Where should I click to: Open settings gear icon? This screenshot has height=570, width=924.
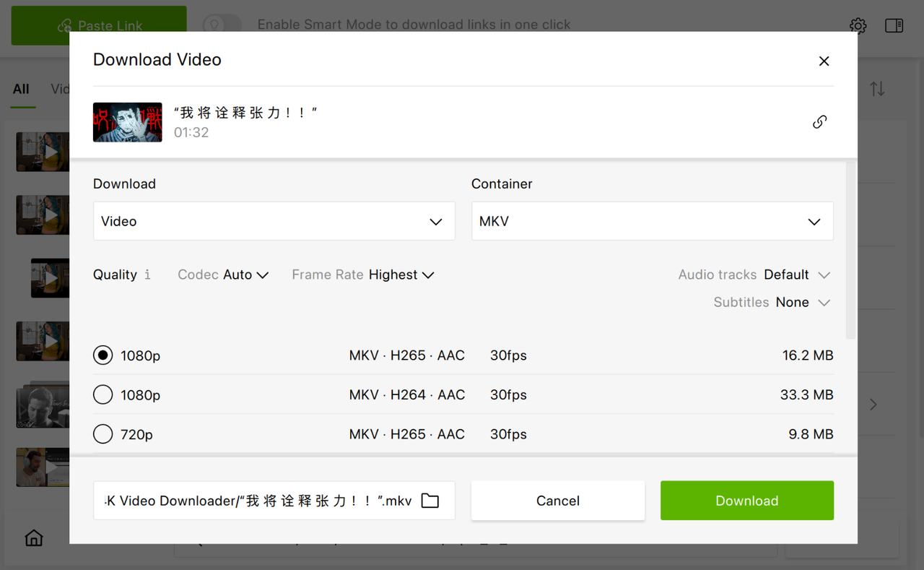click(x=858, y=26)
